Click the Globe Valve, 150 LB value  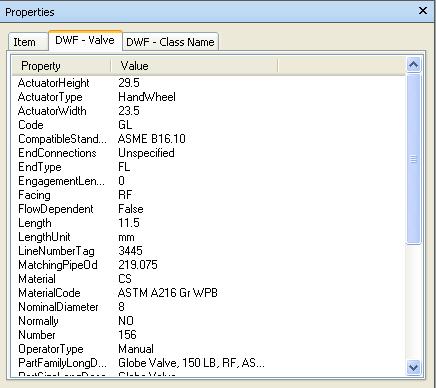191,363
